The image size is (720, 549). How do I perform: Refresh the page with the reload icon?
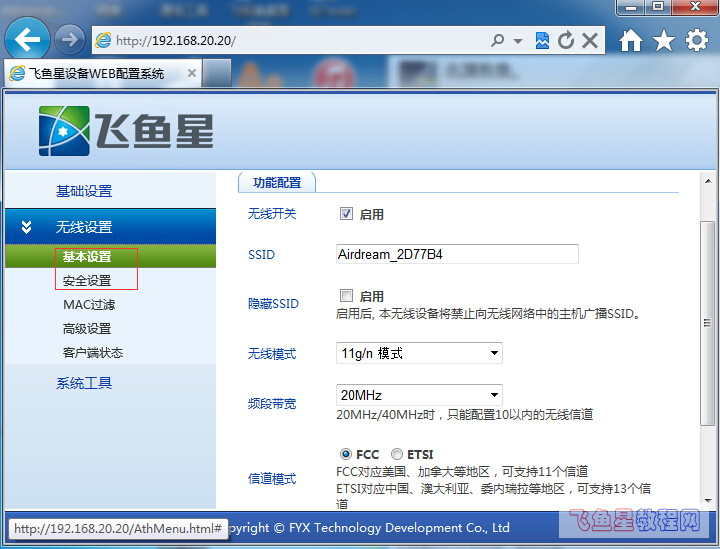pos(566,40)
